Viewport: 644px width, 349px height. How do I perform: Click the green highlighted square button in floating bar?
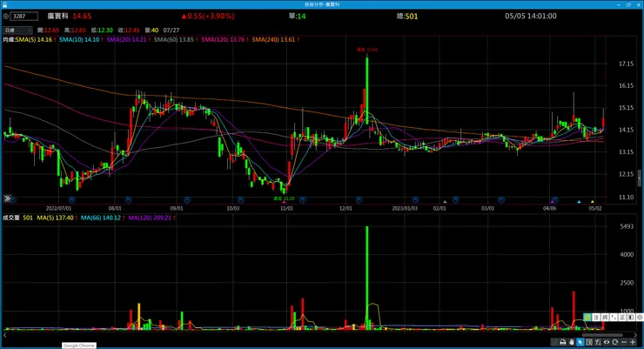tap(587, 318)
